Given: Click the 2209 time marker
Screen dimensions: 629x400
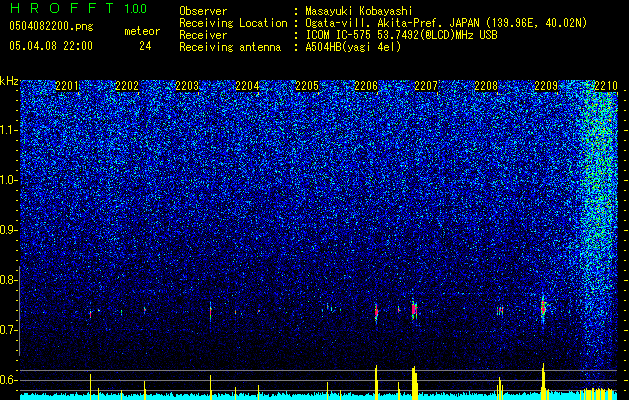Looking at the screenshot, I should [546, 86].
